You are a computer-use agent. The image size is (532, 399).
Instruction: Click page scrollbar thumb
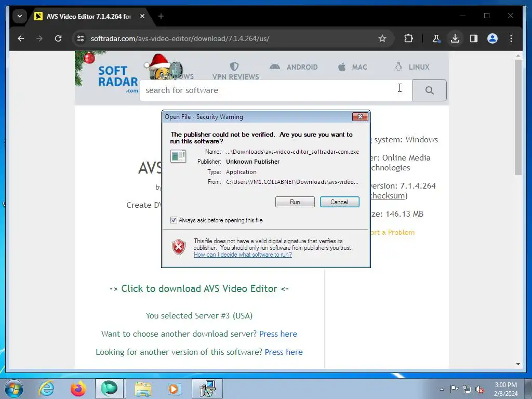coord(518,117)
